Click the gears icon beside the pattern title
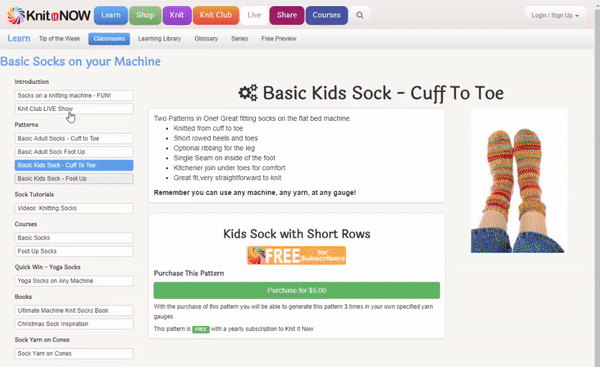This screenshot has height=367, width=600. 248,93
